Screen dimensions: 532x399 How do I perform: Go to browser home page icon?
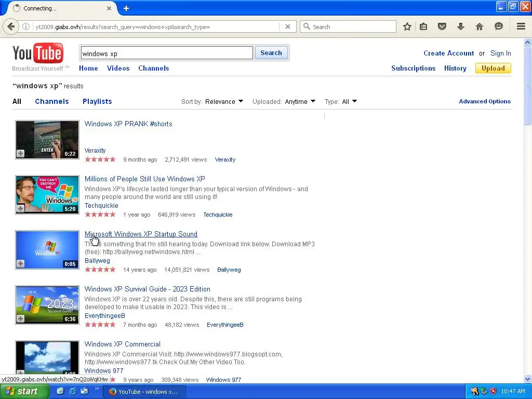[479, 26]
